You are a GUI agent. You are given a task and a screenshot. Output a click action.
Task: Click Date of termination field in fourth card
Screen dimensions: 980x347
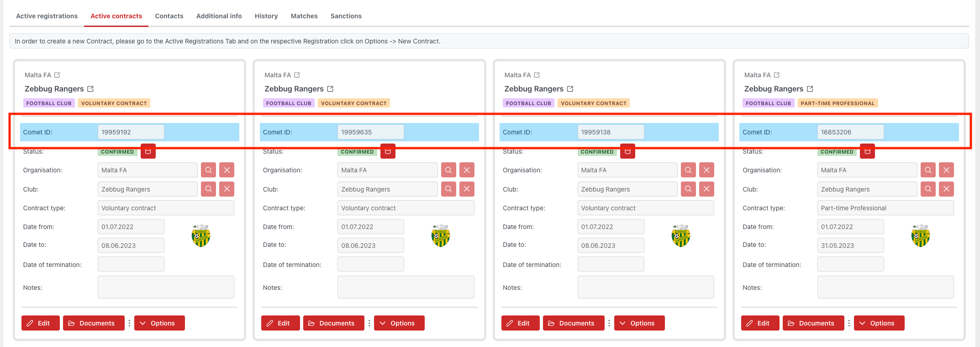point(850,264)
